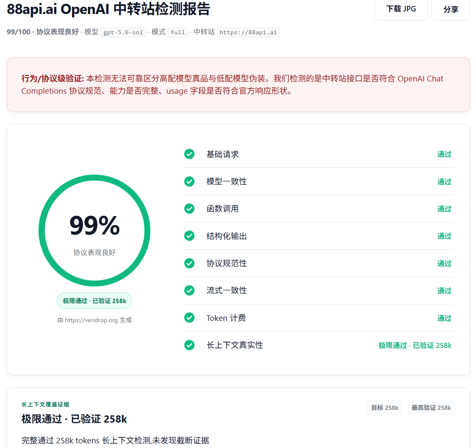Select the 模型一致性 row label

[x=227, y=182]
